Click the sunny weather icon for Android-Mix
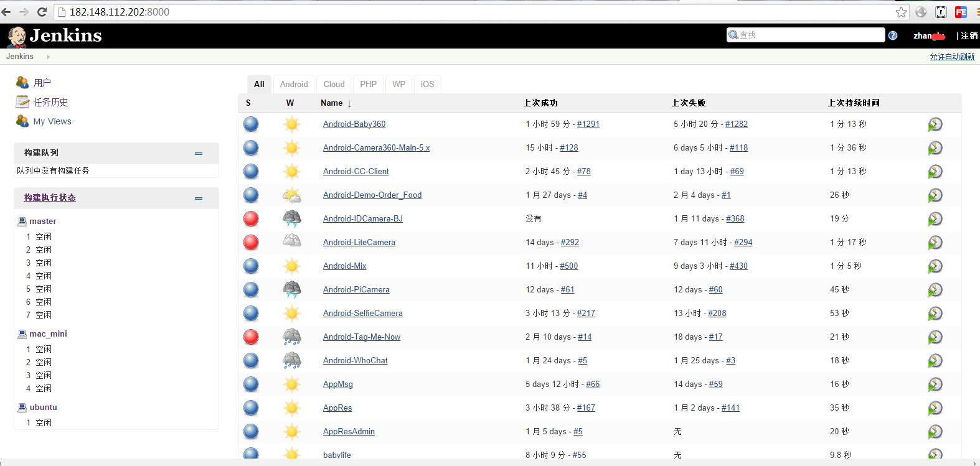 pyautogui.click(x=291, y=266)
